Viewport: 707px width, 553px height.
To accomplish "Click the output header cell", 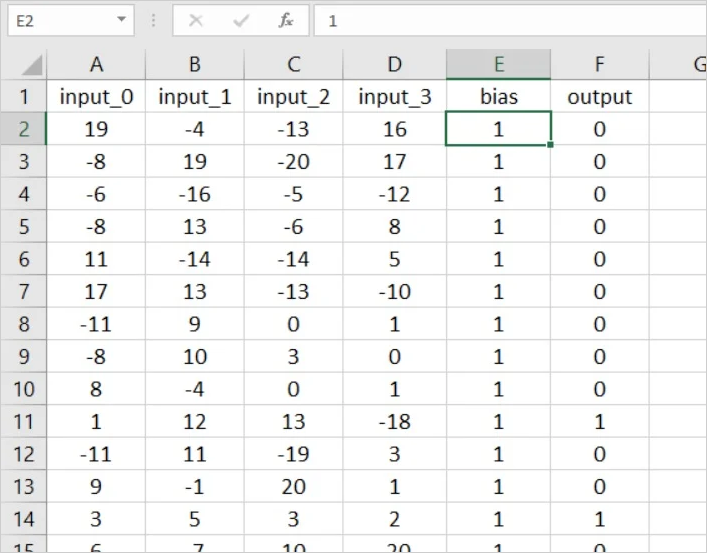I will [x=600, y=97].
